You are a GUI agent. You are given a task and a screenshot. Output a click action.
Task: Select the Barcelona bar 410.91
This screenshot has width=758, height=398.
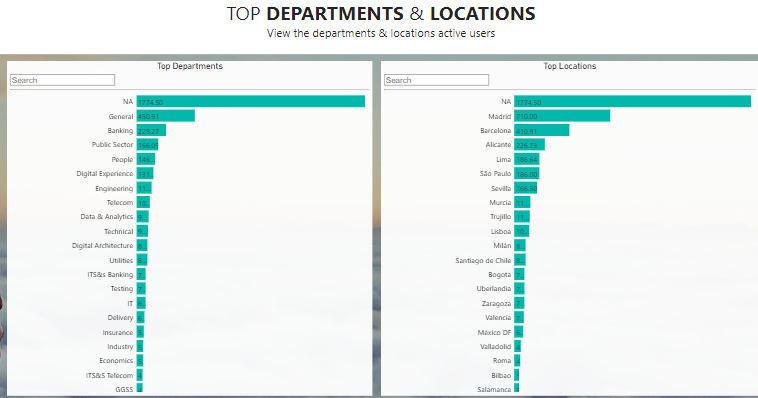[x=542, y=131]
